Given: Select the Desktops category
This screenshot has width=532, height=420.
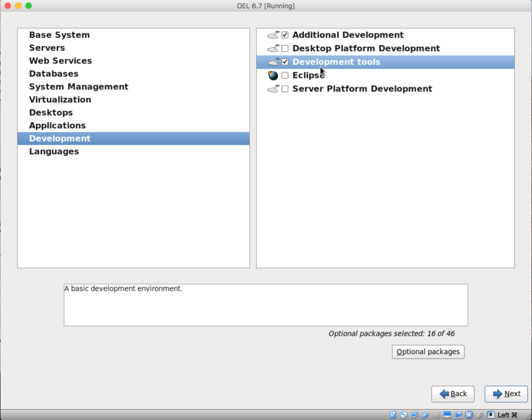Looking at the screenshot, I should coord(134,113).
